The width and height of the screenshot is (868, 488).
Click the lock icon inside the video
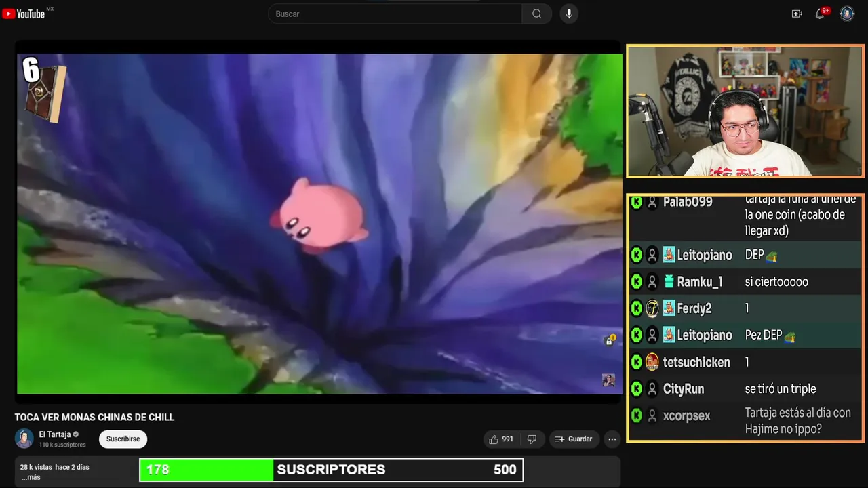tap(610, 340)
